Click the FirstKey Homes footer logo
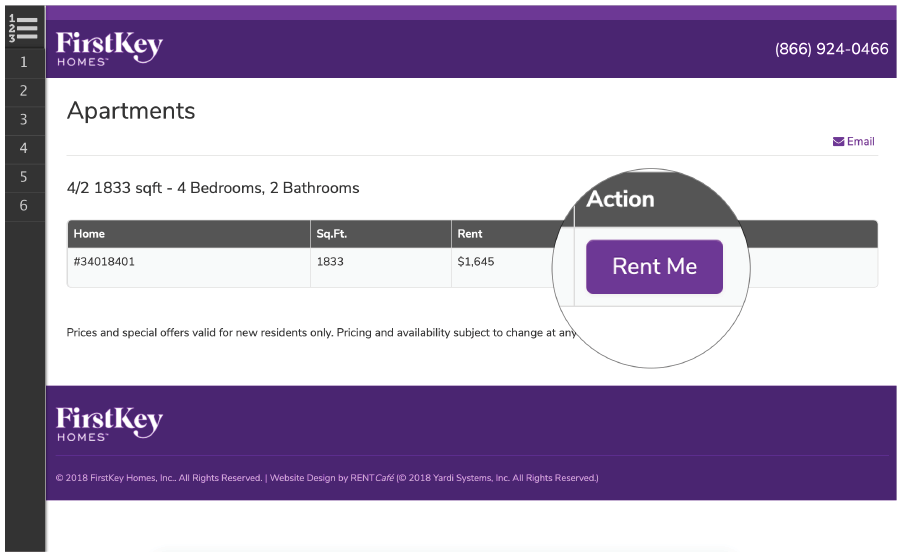Image resolution: width=906 pixels, height=557 pixels. [x=109, y=424]
